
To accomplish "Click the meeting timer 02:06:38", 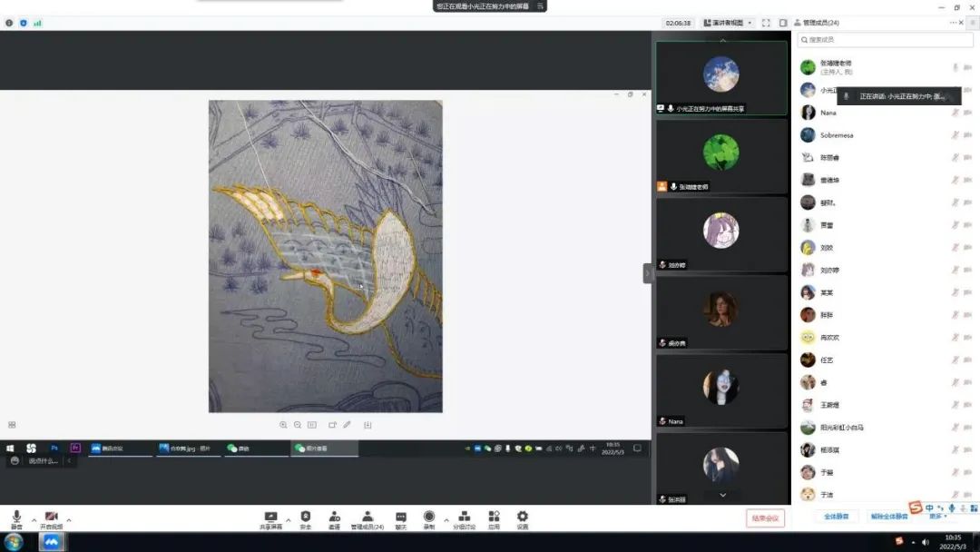I will pos(678,23).
